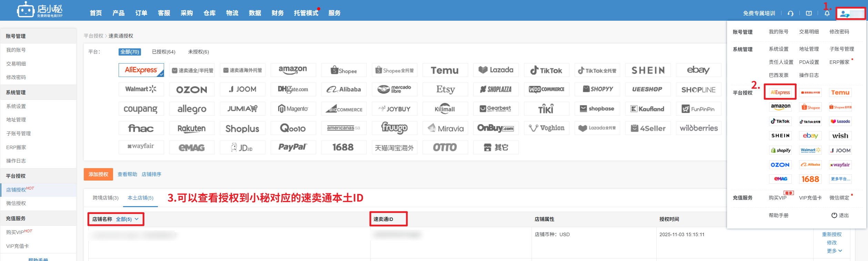Select the Mercado Libre platform logo
Screen dimensions: 868x261
[394, 89]
